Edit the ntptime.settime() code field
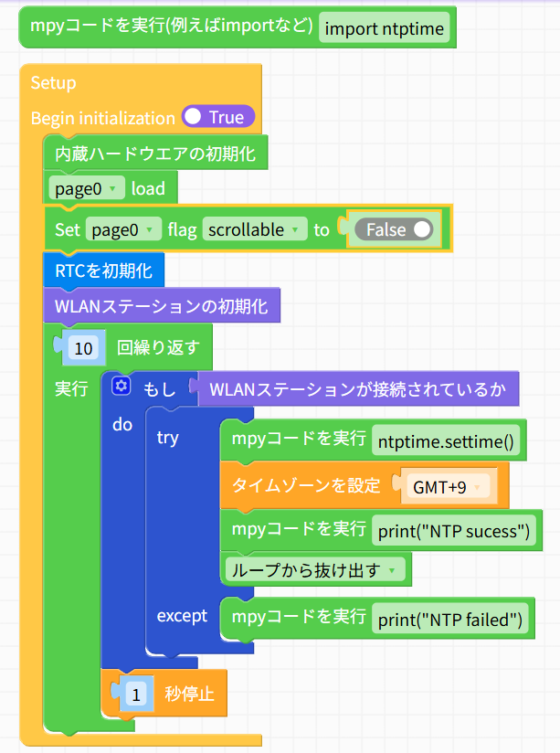Viewport: 560px width, 753px height. tap(446, 440)
